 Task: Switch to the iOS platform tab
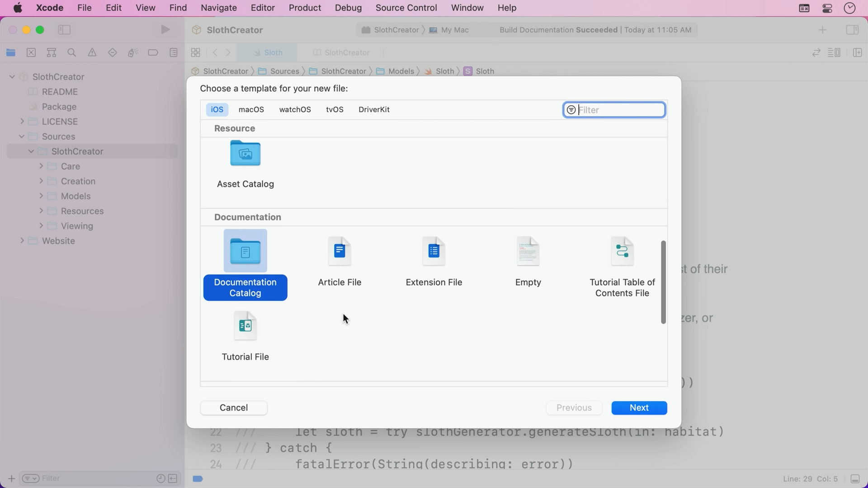tap(217, 109)
